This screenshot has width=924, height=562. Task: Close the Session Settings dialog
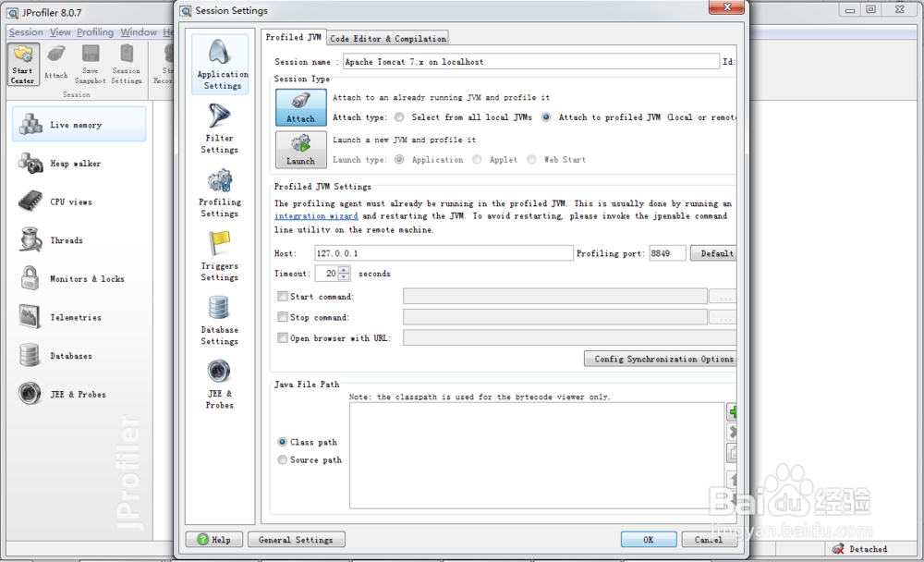tap(727, 7)
